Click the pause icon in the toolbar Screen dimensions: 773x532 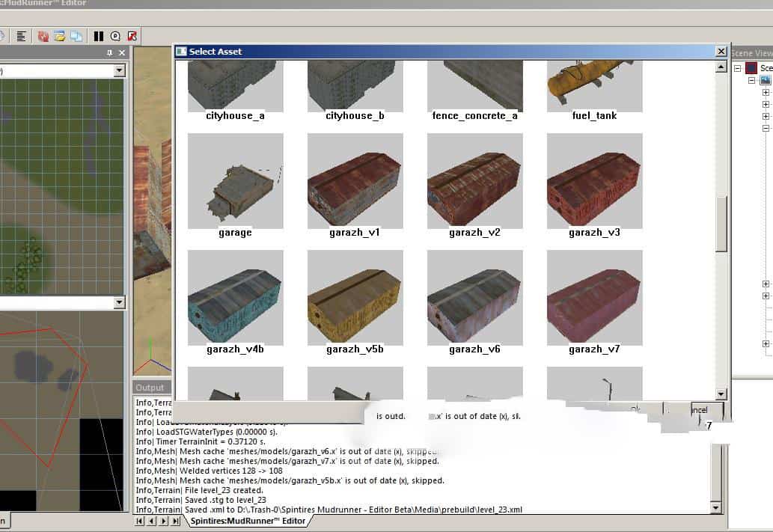pyautogui.click(x=99, y=36)
